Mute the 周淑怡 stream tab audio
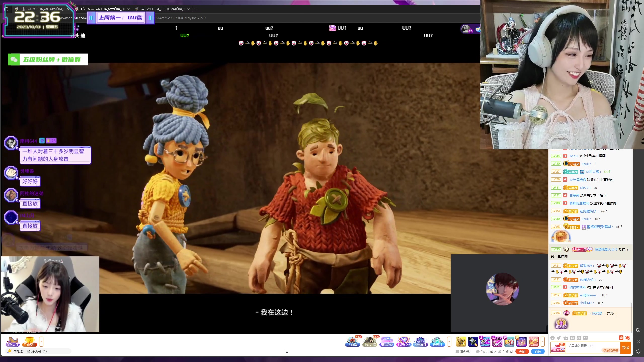The width and height of the screenshot is (644, 362). tap(23, 9)
